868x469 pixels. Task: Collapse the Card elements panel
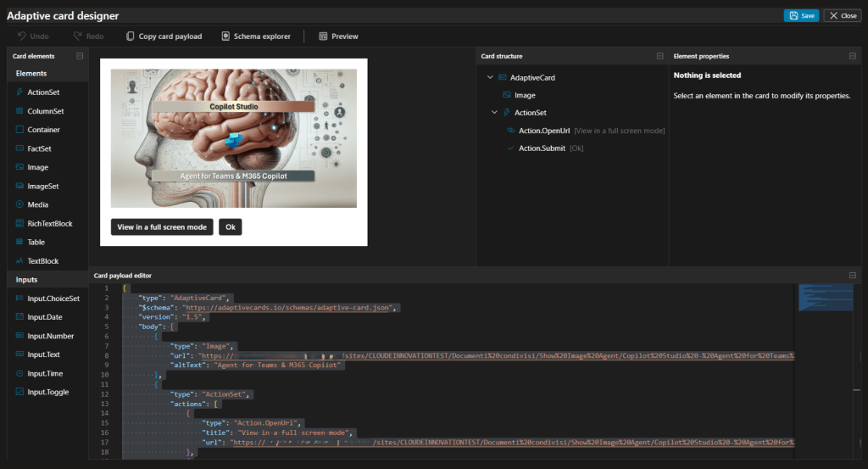tap(79, 56)
